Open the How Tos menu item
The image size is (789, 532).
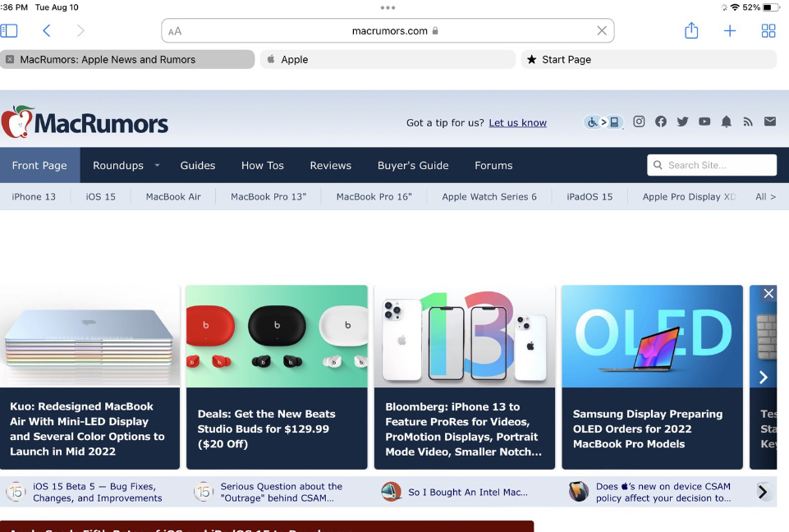point(263,165)
